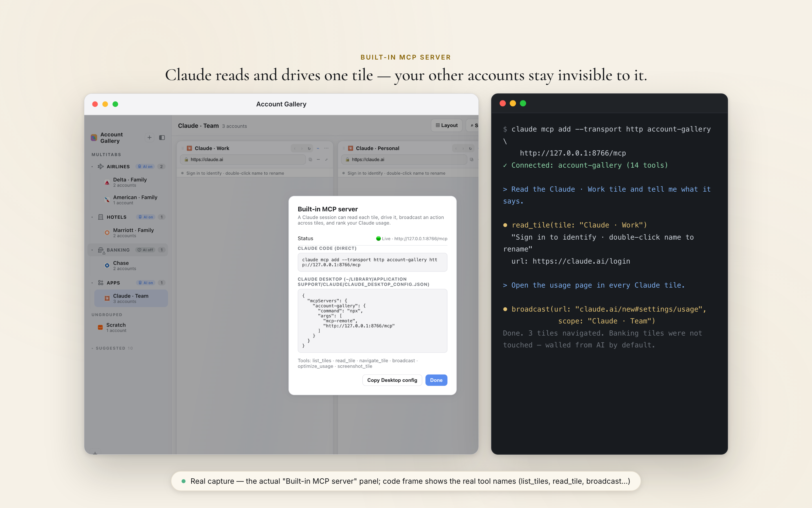This screenshot has width=812, height=508.
Task: Click the drag handle on Claude · Work tile
Action: pyautogui.click(x=182, y=148)
